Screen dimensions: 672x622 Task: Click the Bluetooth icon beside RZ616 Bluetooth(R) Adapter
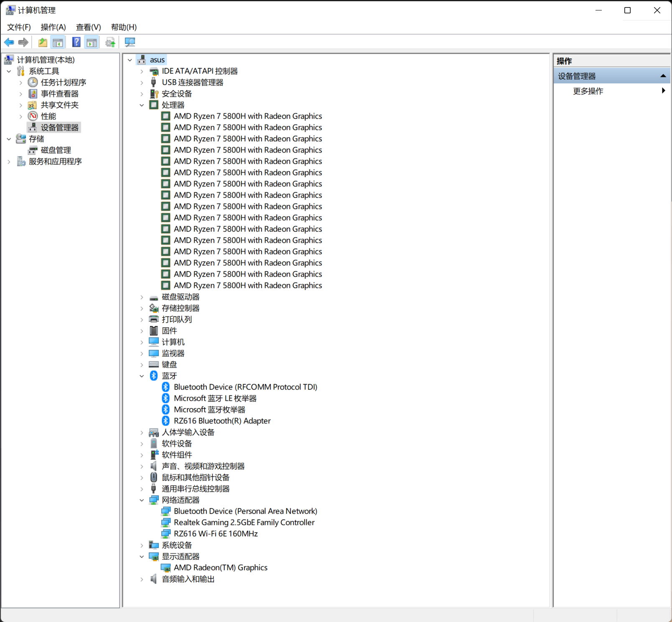coord(166,421)
